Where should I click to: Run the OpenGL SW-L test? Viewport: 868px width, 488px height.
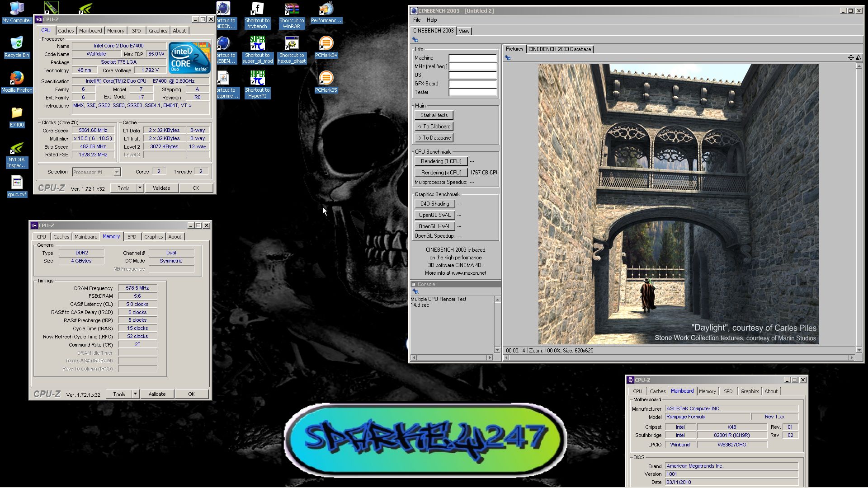point(434,215)
